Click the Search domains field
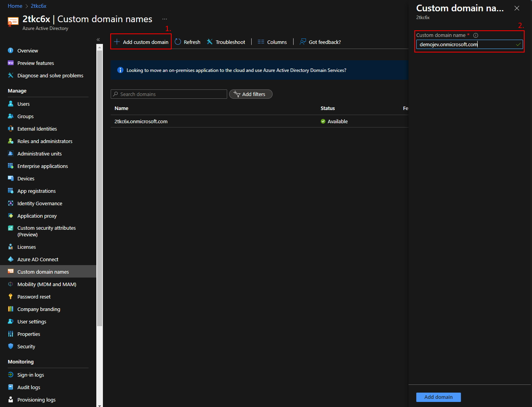Screen dimensions: 532x407 (x=169, y=94)
